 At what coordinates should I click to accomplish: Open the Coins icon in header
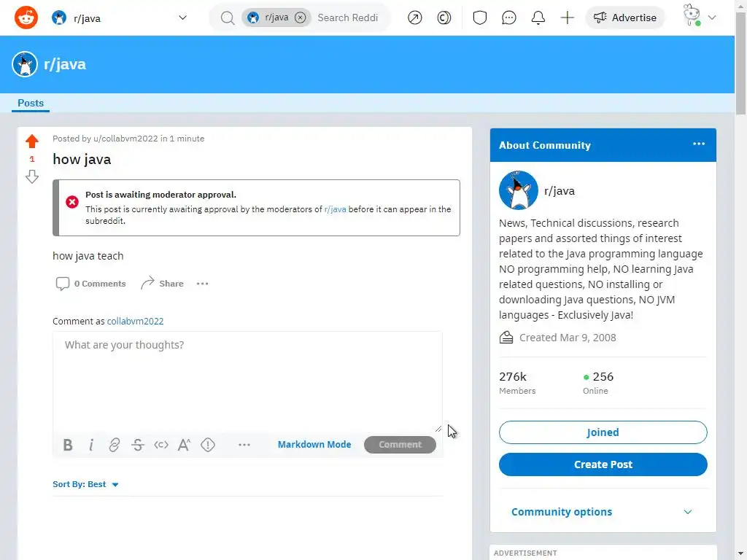[x=444, y=17]
